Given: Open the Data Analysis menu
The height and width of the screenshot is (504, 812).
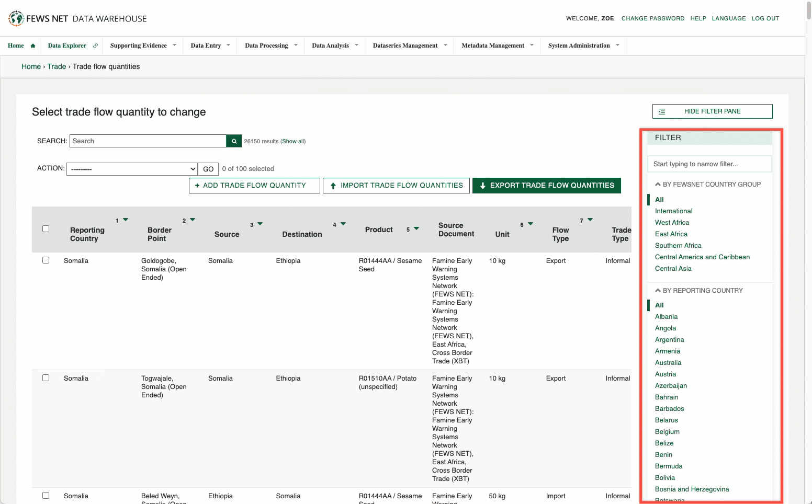Looking at the screenshot, I should tap(335, 46).
